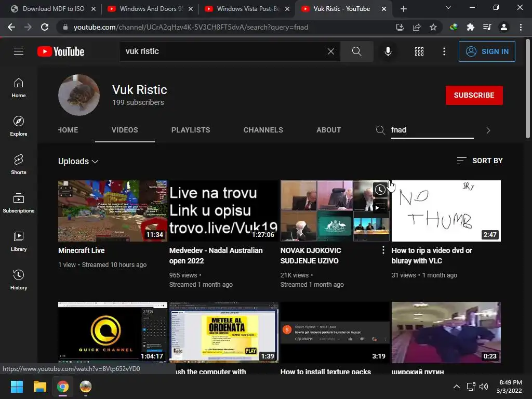Screen dimensions: 532x399
Task: Add Novak Djokovic video to Watch later
Action: pyautogui.click(x=380, y=190)
